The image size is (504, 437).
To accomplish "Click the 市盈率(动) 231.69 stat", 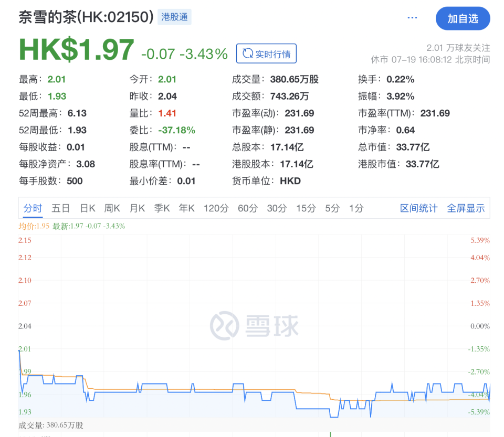I will (x=273, y=113).
